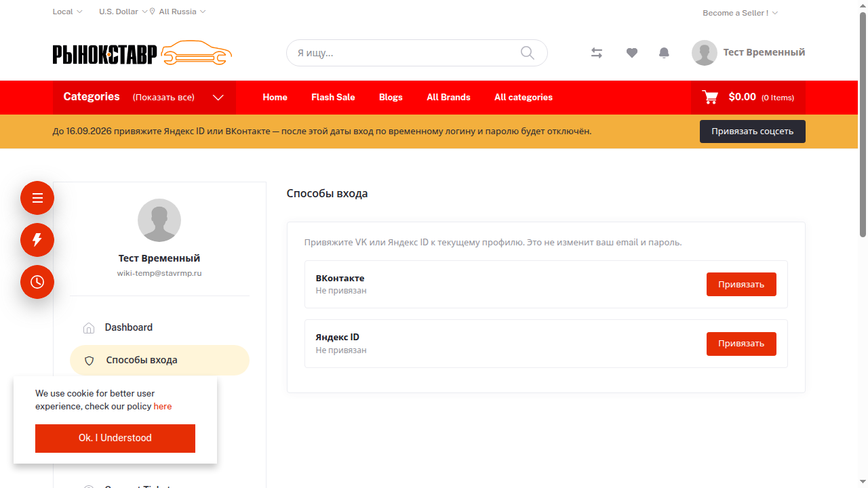Click the red clock history button

37,282
